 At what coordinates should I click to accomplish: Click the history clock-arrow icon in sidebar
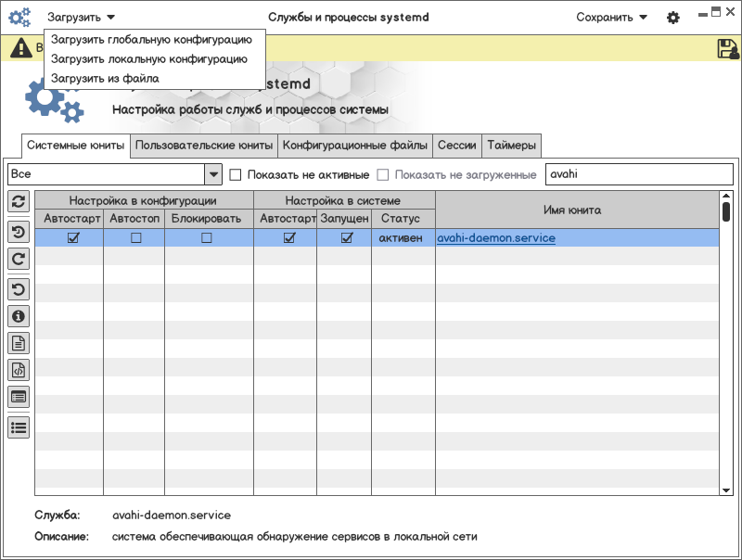[19, 232]
